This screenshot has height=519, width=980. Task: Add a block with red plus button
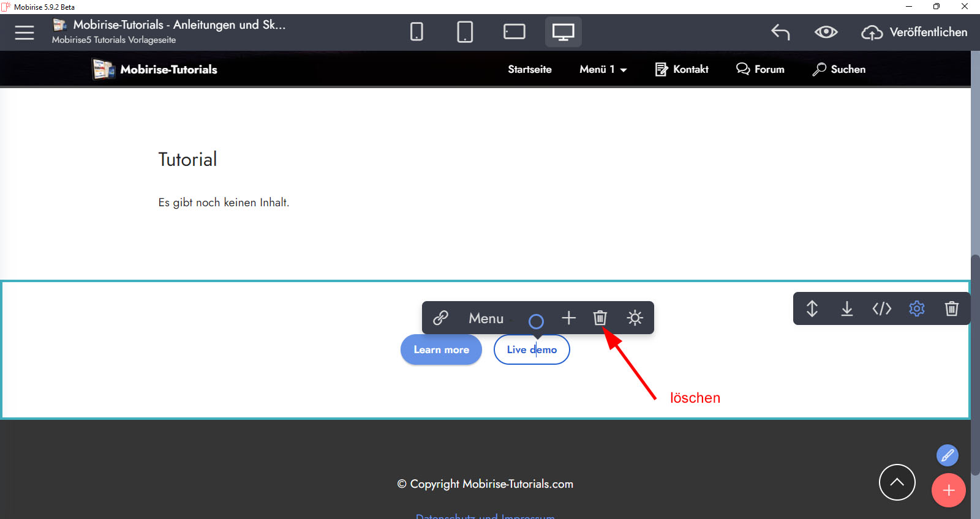tap(949, 490)
